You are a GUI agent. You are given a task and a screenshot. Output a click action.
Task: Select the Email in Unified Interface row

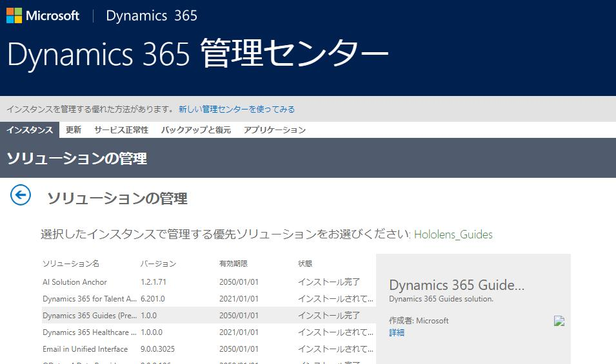tap(208, 349)
